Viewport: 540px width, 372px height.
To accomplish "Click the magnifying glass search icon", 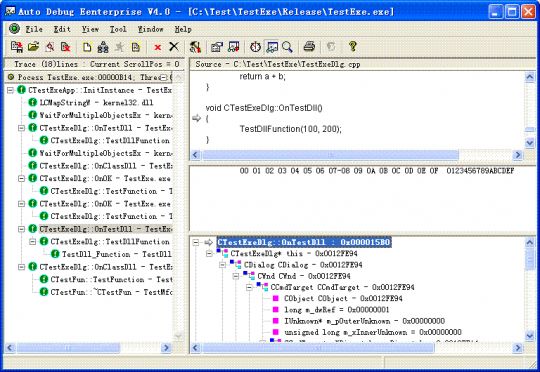I will (x=287, y=46).
